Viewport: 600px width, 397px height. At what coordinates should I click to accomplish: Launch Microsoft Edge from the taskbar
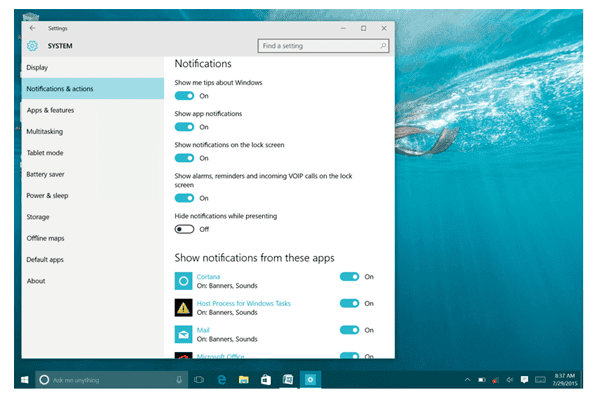pyautogui.click(x=222, y=380)
